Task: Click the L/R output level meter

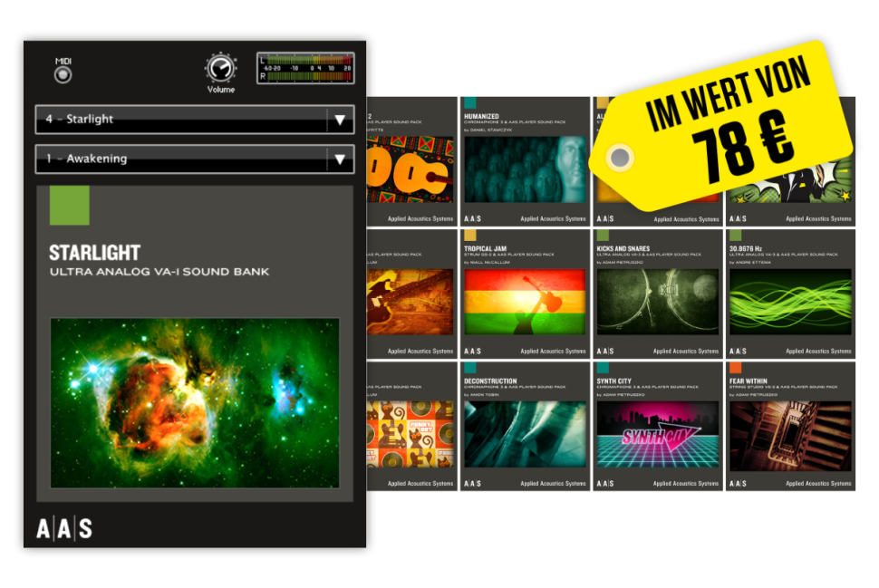Action: pyautogui.click(x=305, y=68)
